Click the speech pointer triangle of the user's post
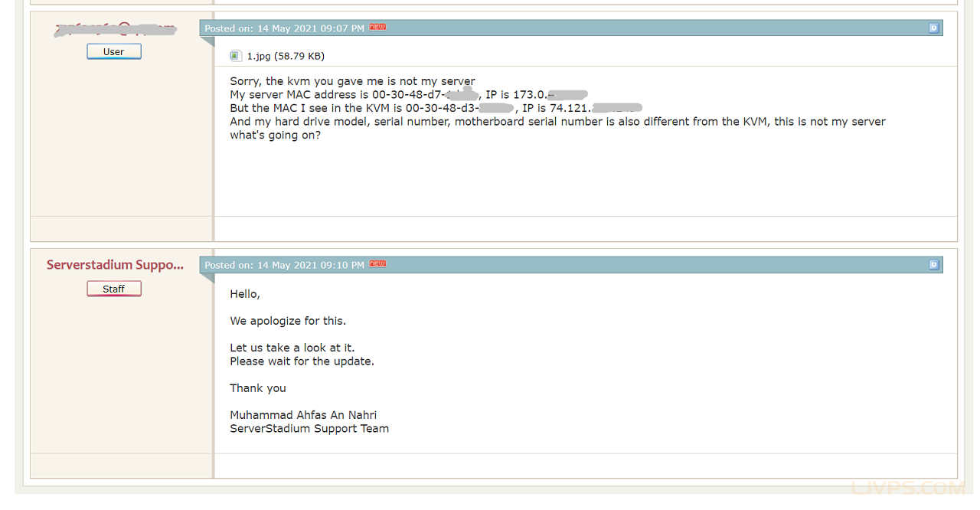The image size is (980, 510). pos(207,41)
